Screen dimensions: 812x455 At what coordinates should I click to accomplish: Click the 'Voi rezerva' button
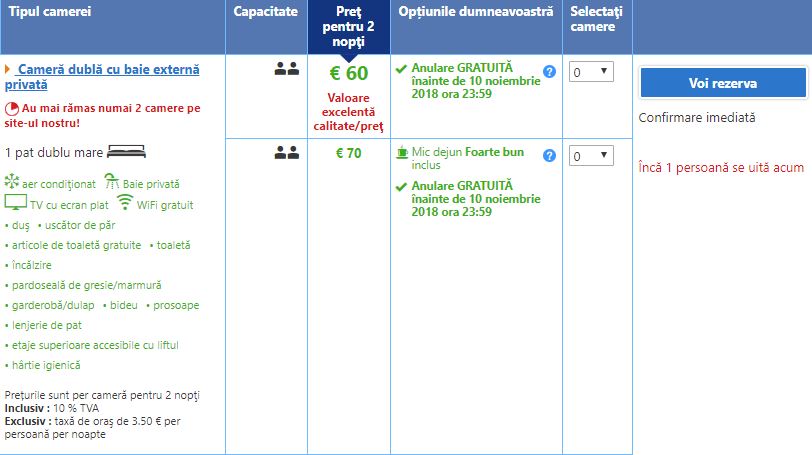point(722,83)
